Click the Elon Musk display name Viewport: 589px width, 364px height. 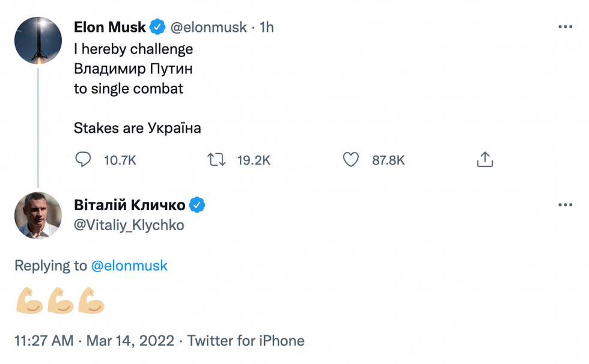(109, 27)
